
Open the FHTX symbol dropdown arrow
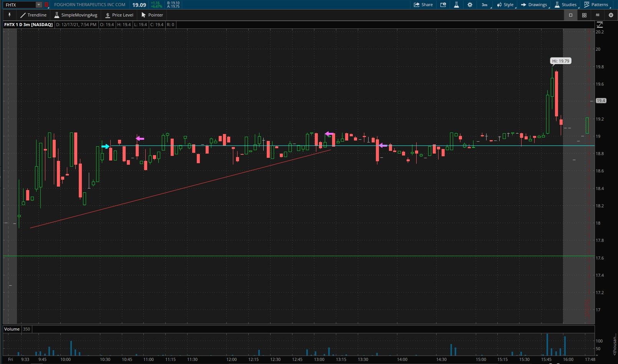[39, 5]
